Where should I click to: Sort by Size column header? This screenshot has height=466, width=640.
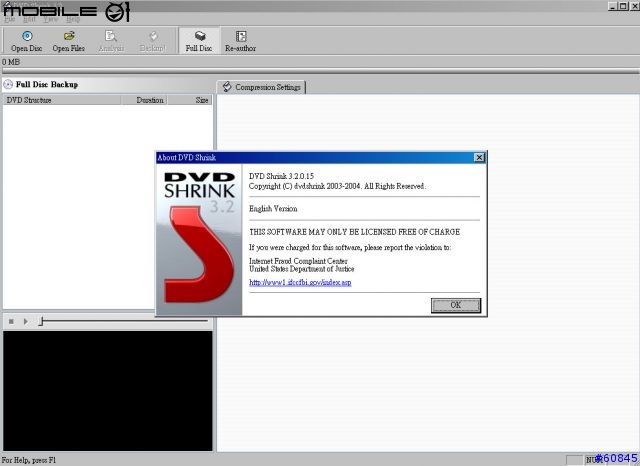tap(190, 100)
